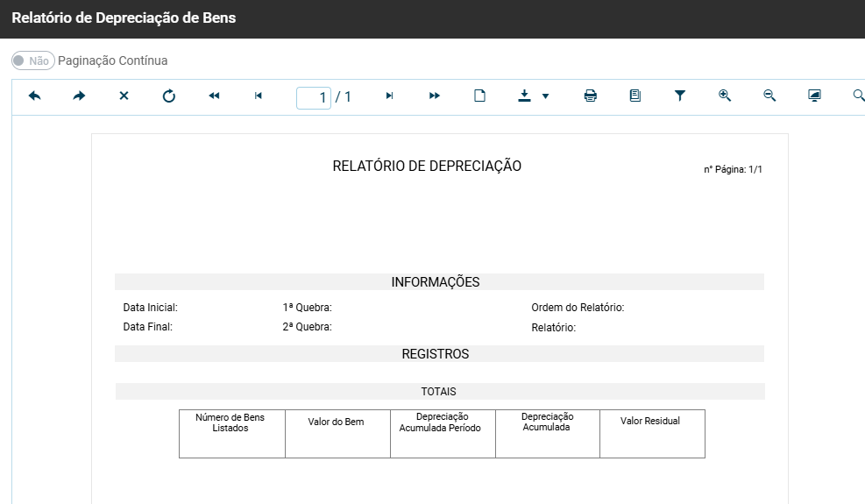Click the current page number field
Viewport: 865px width, 504px height.
[x=314, y=97]
